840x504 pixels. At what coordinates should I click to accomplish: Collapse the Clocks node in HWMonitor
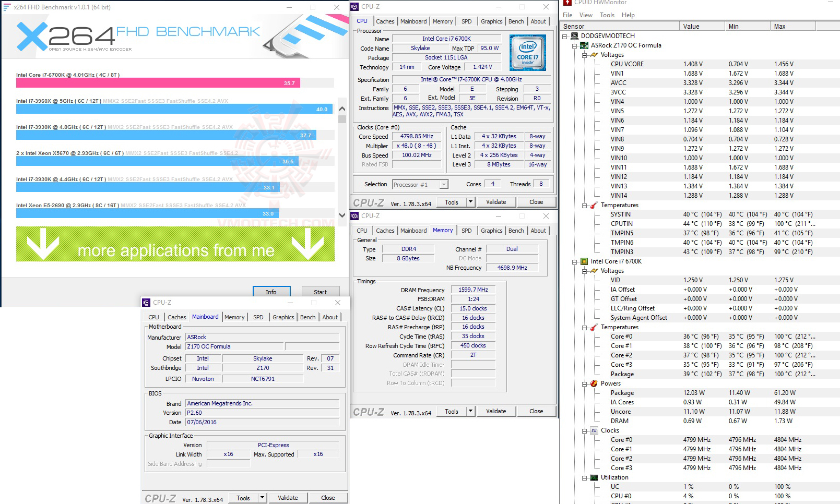[585, 430]
